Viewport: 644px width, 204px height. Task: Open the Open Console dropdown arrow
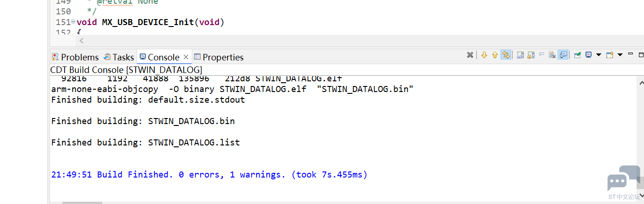point(620,55)
